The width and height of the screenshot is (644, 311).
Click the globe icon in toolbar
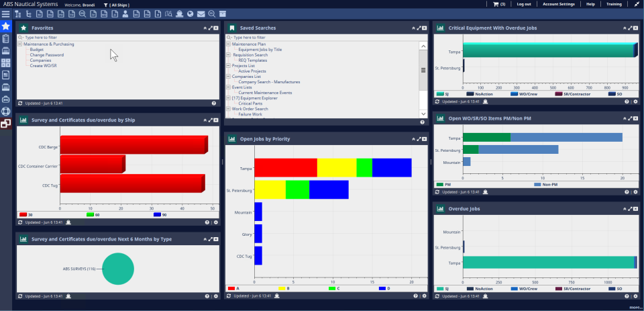click(x=190, y=13)
